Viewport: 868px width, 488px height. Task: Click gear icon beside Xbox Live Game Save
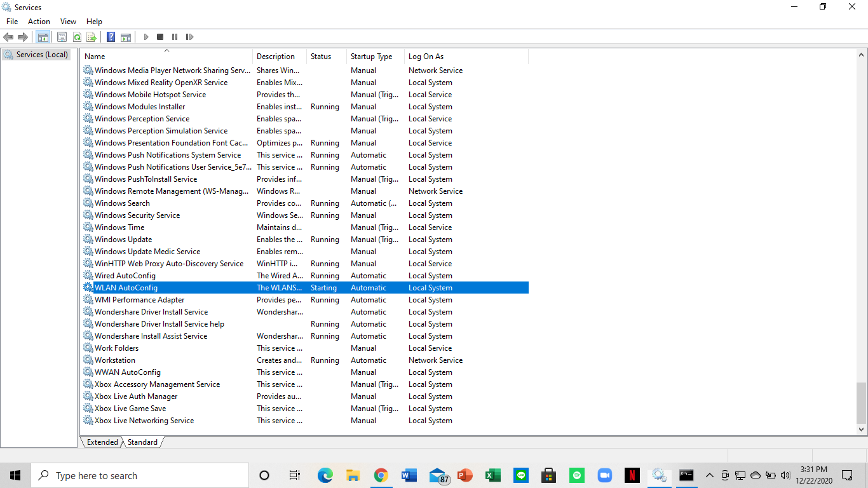point(88,409)
